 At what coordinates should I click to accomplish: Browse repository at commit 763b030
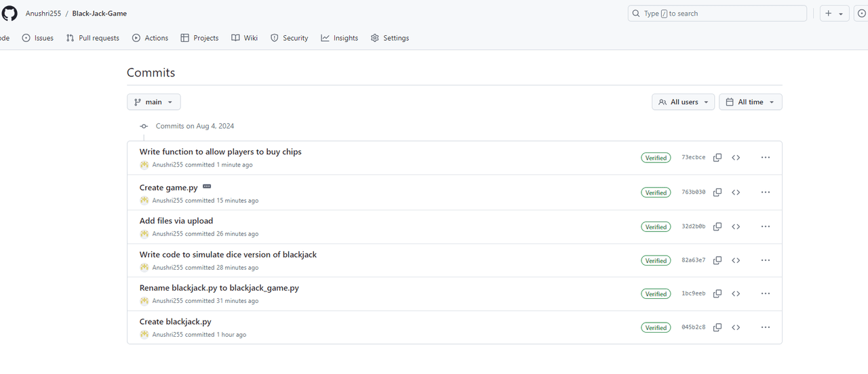pyautogui.click(x=736, y=192)
